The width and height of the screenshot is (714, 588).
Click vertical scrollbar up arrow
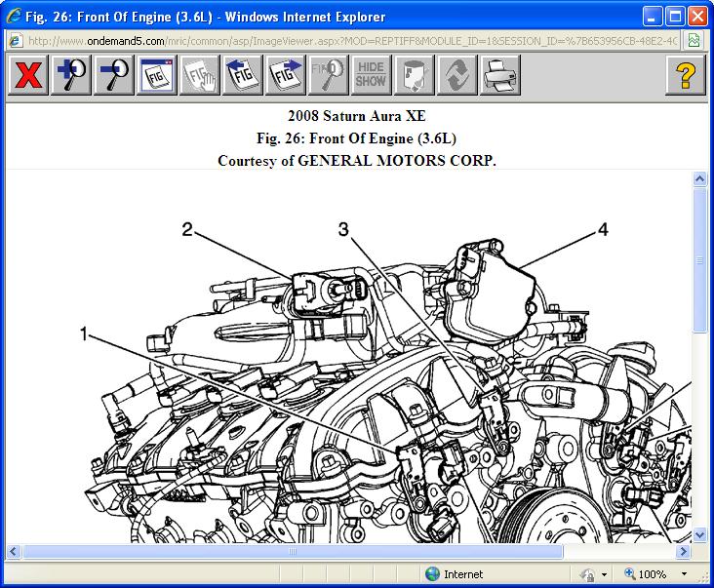(700, 178)
